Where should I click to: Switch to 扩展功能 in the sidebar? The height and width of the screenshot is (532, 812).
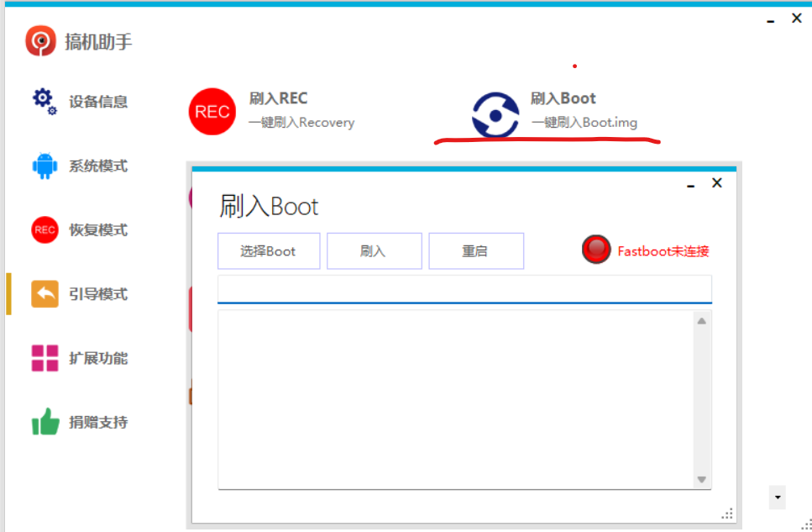(97, 358)
